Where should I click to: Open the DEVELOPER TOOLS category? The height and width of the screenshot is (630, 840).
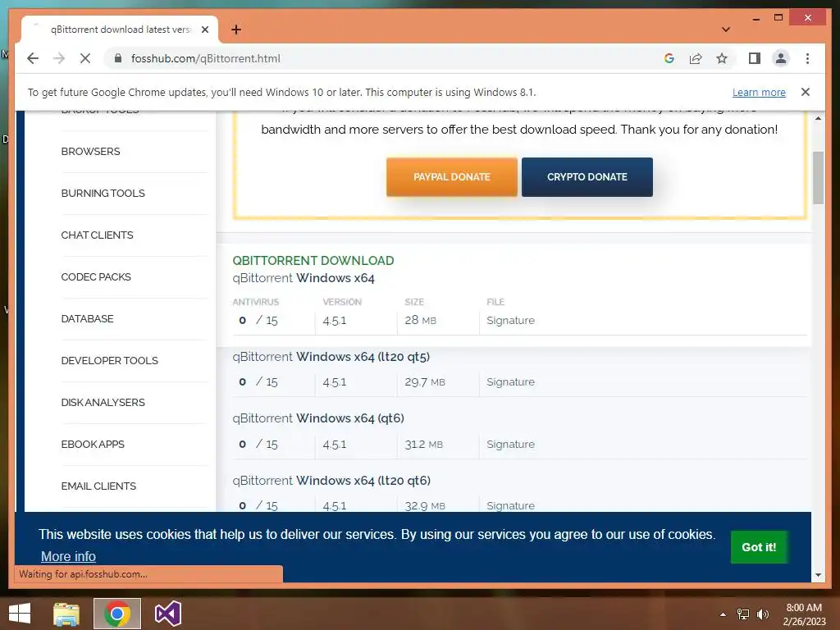109,361
